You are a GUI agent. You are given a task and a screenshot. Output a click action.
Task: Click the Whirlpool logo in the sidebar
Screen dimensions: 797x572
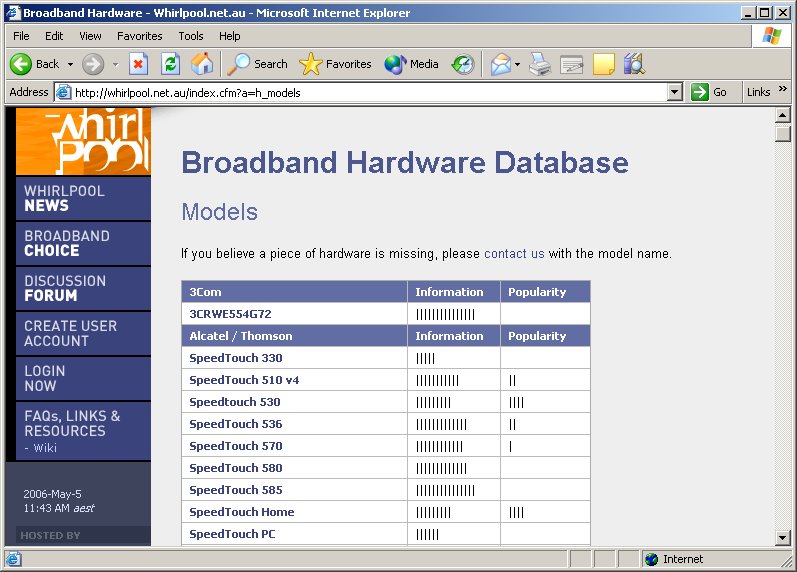[83, 141]
